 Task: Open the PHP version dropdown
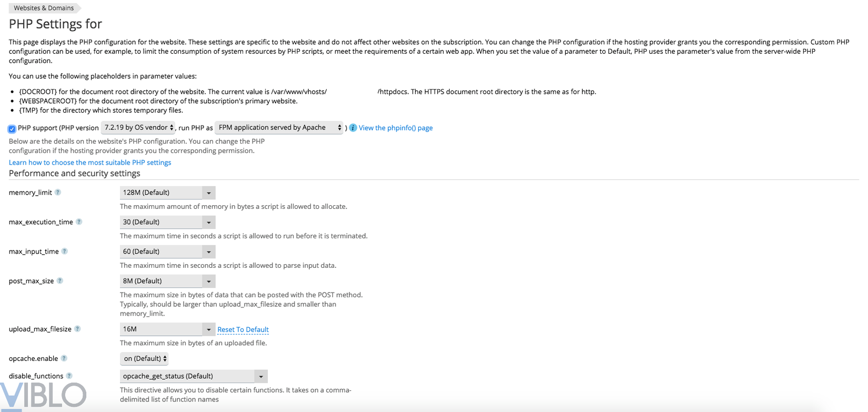point(138,128)
